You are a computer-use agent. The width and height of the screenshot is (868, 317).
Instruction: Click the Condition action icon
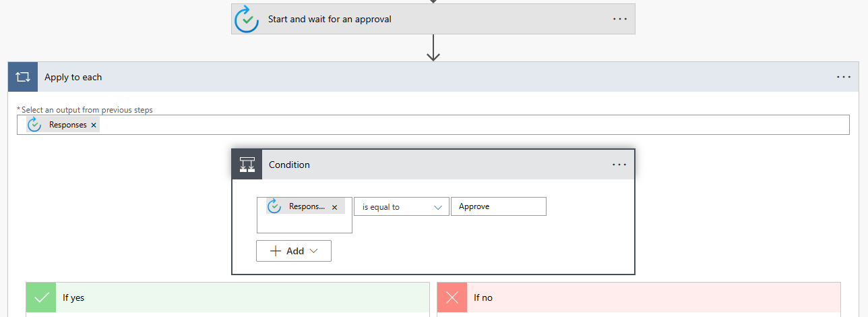[x=247, y=165]
